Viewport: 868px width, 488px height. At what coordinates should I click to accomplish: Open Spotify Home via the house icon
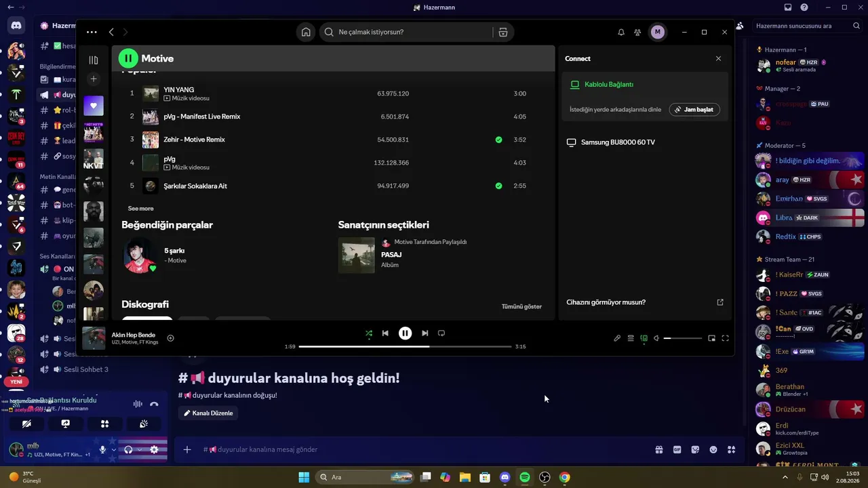[307, 32]
